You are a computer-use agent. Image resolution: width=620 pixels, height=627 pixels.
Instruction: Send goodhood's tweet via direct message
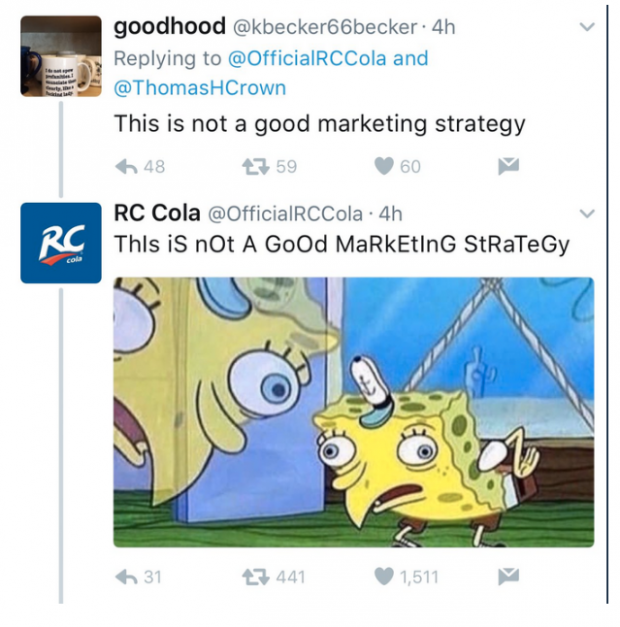pos(508,166)
